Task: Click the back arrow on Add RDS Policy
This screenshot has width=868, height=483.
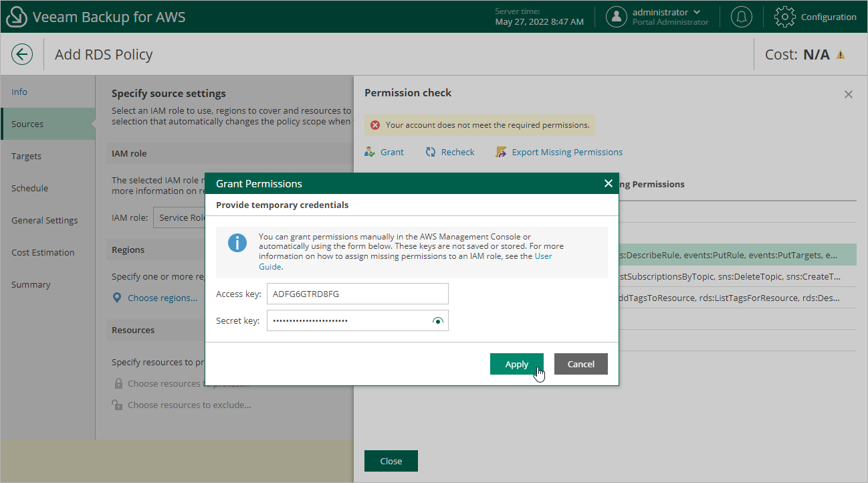Action: pyautogui.click(x=22, y=54)
